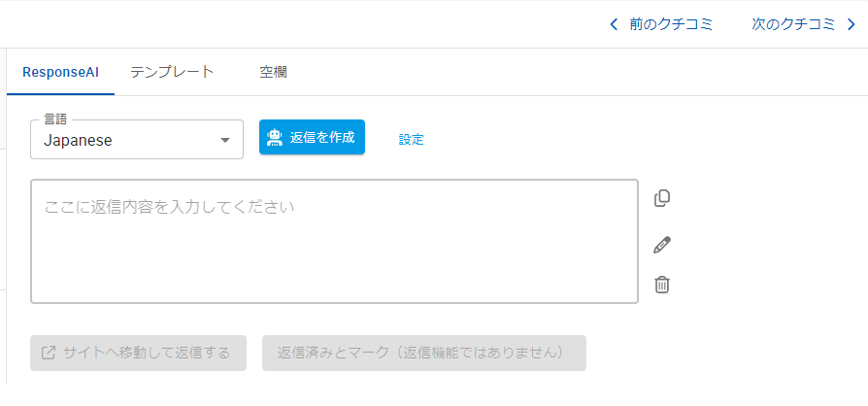Viewport: 868px width, 406px height.
Task: Open the 言語 language combo box
Action: [137, 140]
